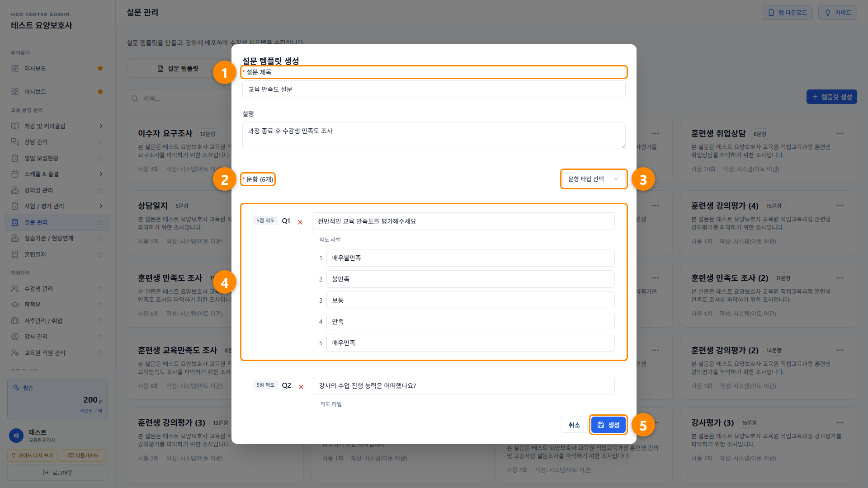Screen dimensions: 868x488
Task: Open 앱 다운로드 button
Action: (787, 13)
